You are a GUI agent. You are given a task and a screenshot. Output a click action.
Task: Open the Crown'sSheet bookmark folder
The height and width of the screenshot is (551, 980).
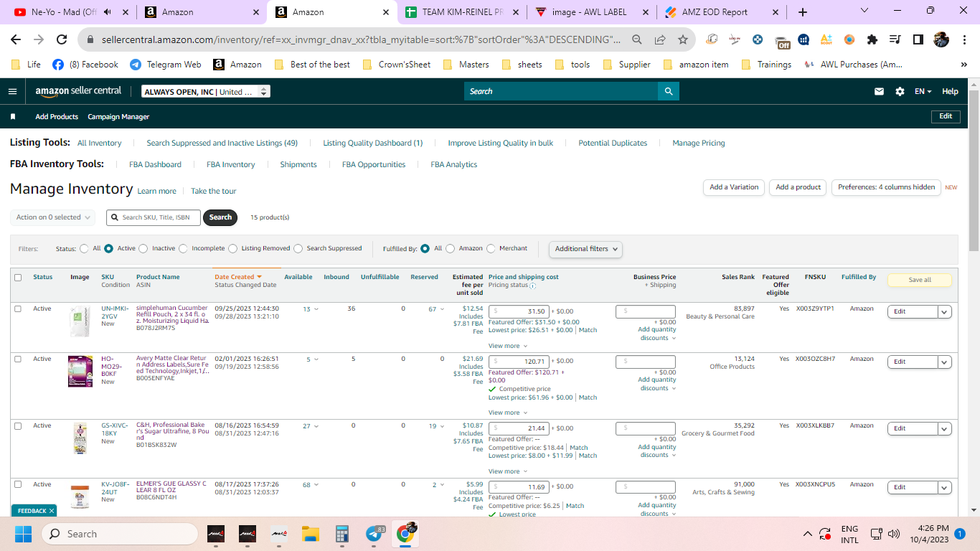(x=397, y=65)
